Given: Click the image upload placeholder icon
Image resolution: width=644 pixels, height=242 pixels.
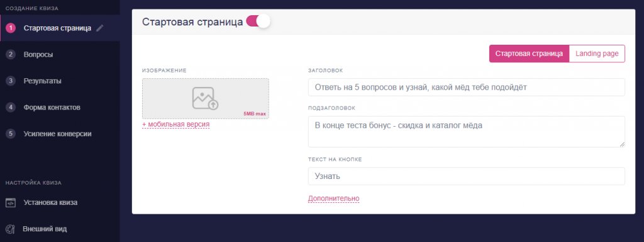Looking at the screenshot, I should tap(206, 98).
